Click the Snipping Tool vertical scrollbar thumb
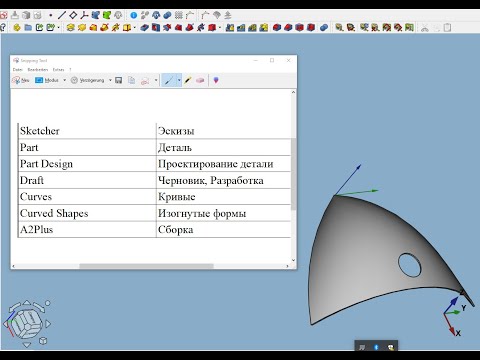The image size is (480, 360). [x=293, y=174]
